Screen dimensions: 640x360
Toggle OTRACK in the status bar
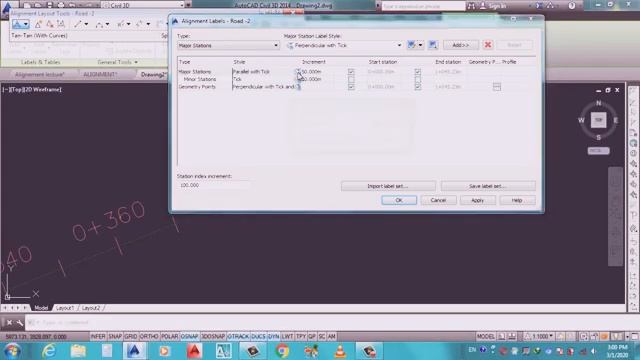click(x=238, y=336)
